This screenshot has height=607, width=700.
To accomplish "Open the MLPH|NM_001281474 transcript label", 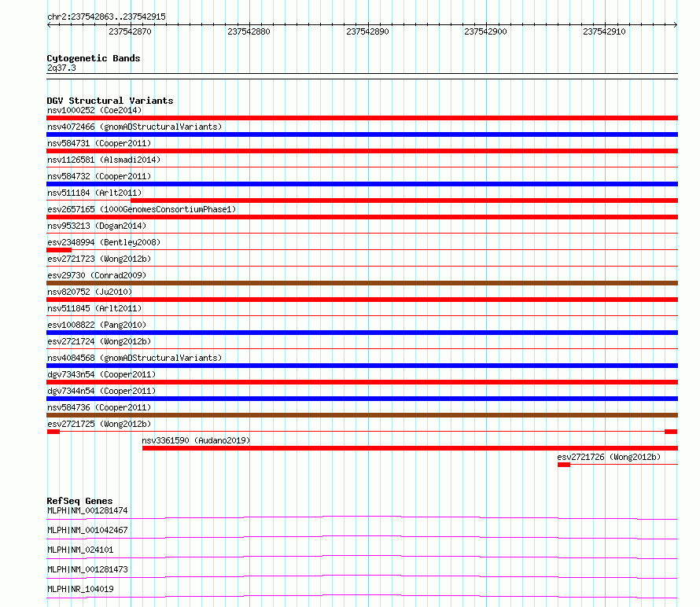I will pyautogui.click(x=87, y=510).
